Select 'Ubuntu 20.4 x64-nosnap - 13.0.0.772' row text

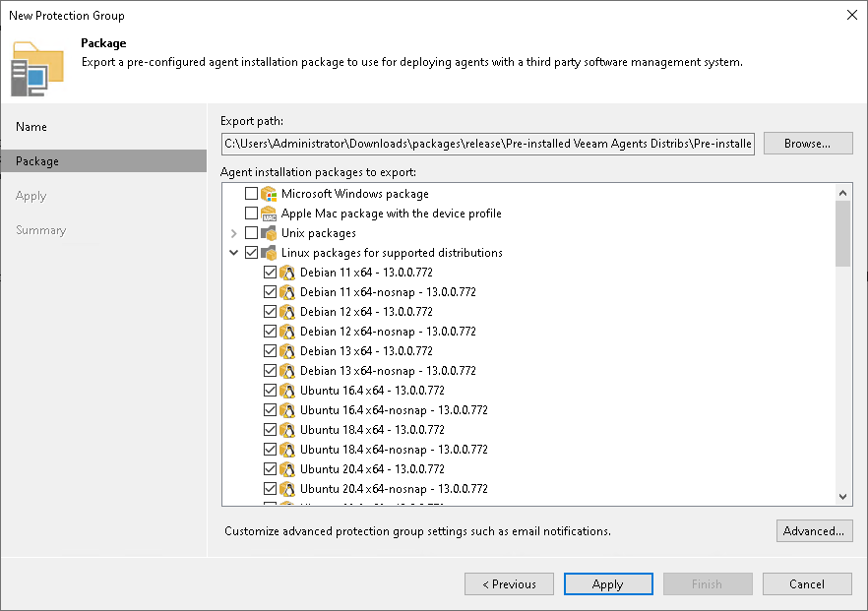(394, 489)
